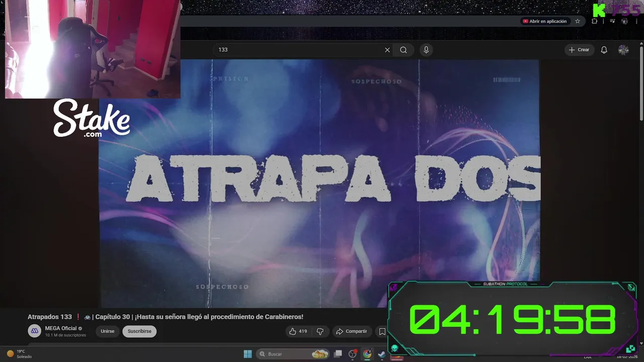Open Chrome three-dot menu
Screen dimensions: 644x362
(x=636, y=21)
